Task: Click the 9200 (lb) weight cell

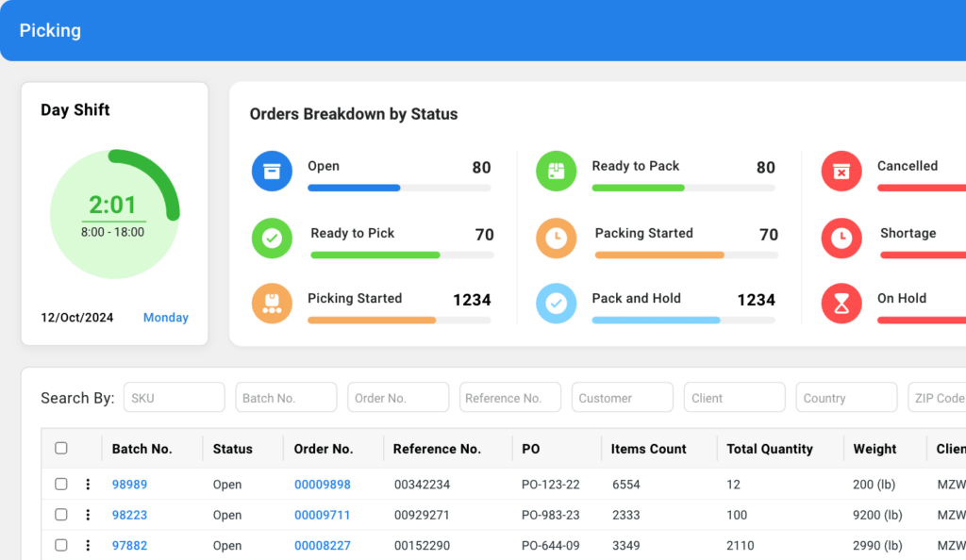Action: [x=877, y=515]
